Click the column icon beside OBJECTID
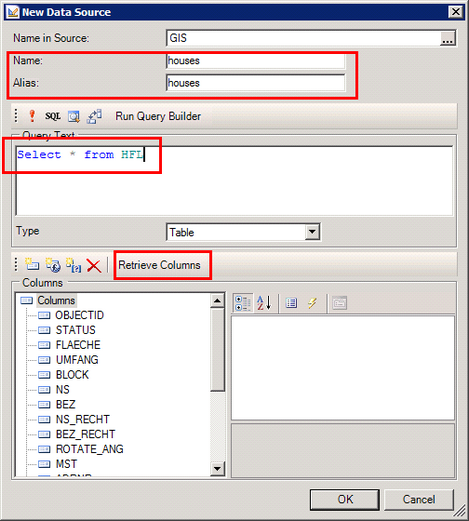The image size is (469, 521). (x=44, y=315)
